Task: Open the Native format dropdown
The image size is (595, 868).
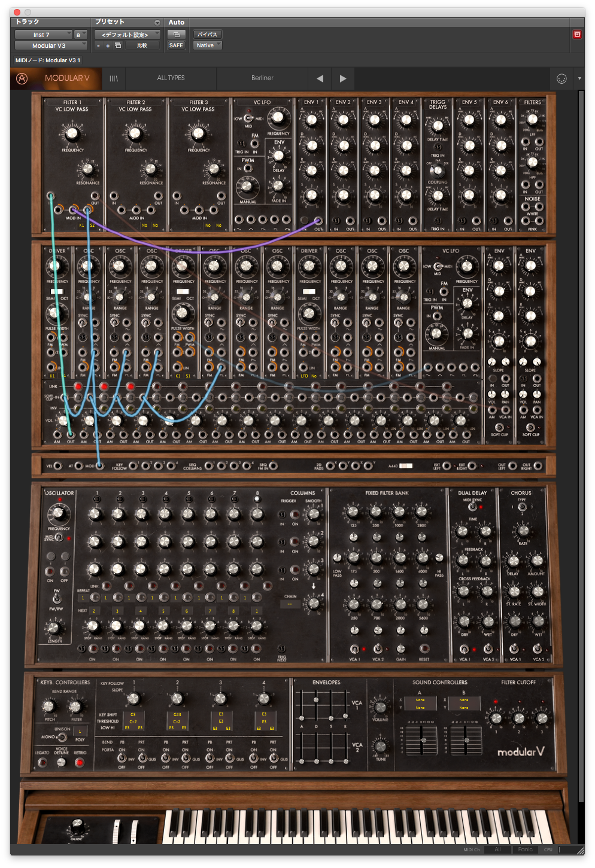Action: pos(207,45)
